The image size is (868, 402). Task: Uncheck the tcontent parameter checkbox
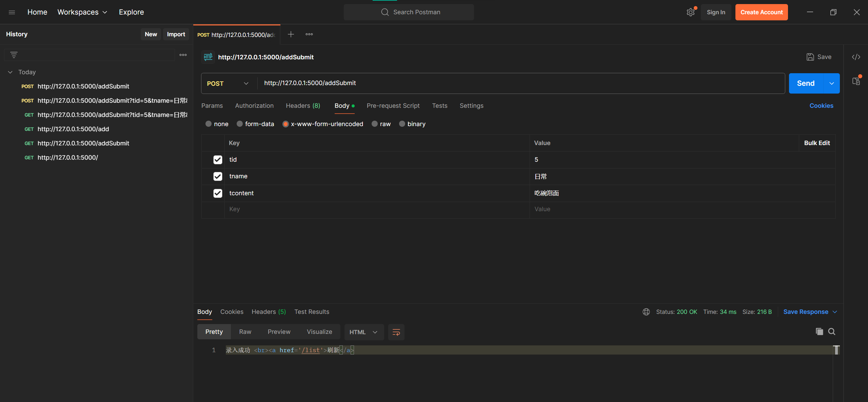pyautogui.click(x=218, y=193)
